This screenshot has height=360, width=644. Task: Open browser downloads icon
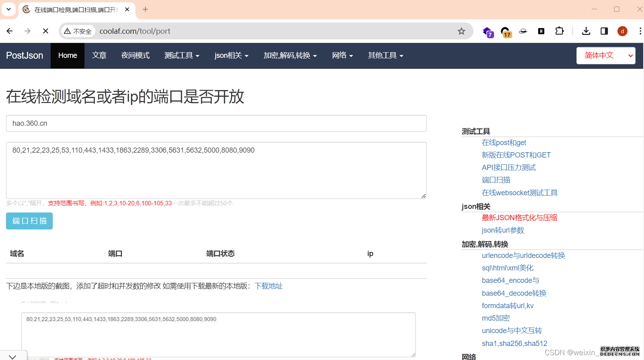tap(586, 31)
